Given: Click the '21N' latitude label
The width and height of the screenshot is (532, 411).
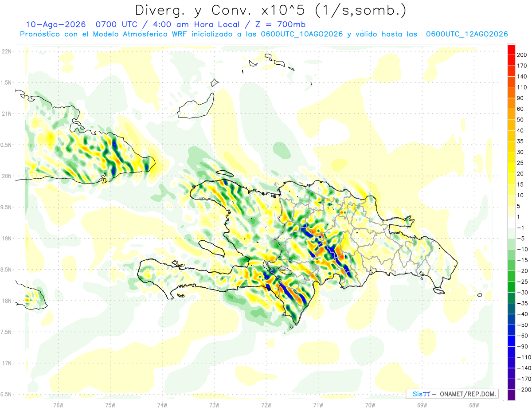Looking at the screenshot, I should tap(7, 114).
